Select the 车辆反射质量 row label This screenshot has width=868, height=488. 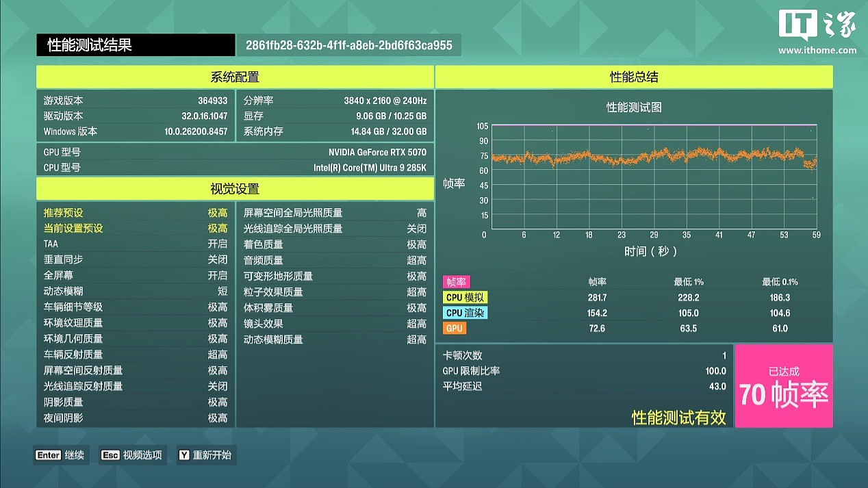[73, 355]
